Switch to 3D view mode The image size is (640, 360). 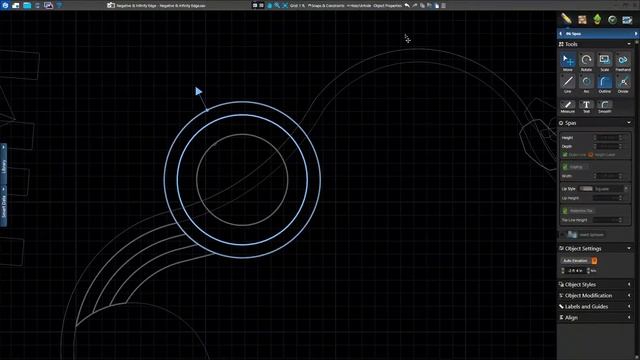(x=261, y=5)
